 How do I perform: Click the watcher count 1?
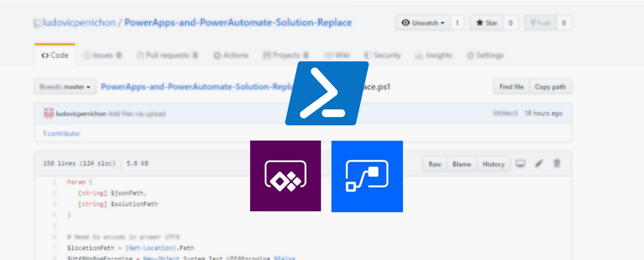pos(457,23)
